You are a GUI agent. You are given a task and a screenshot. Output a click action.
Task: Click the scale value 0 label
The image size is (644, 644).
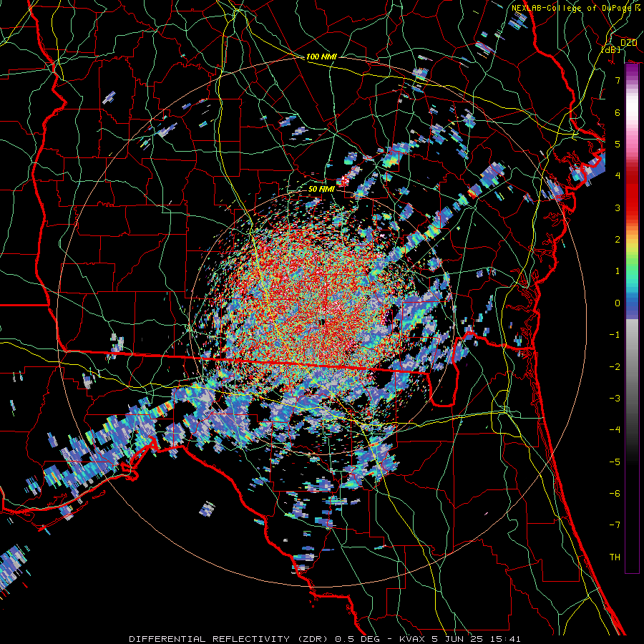[618, 303]
